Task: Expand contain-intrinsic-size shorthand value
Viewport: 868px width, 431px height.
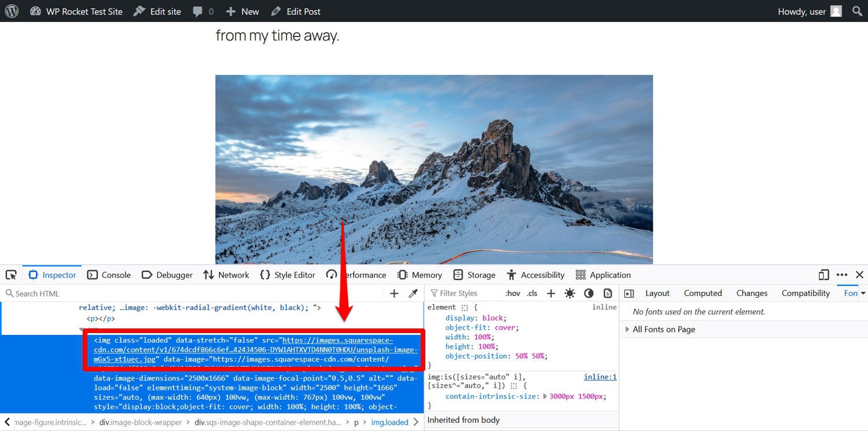Action: tap(545, 396)
